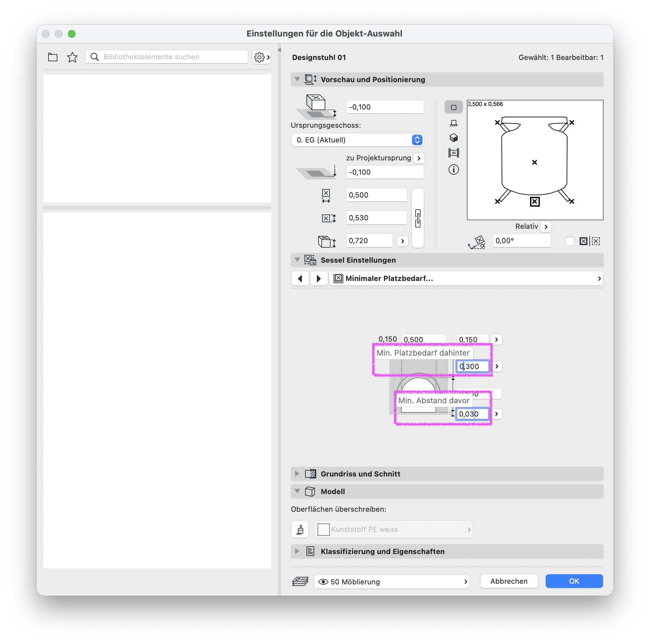
Task: Toggle the surface override paint button
Action: click(x=300, y=530)
